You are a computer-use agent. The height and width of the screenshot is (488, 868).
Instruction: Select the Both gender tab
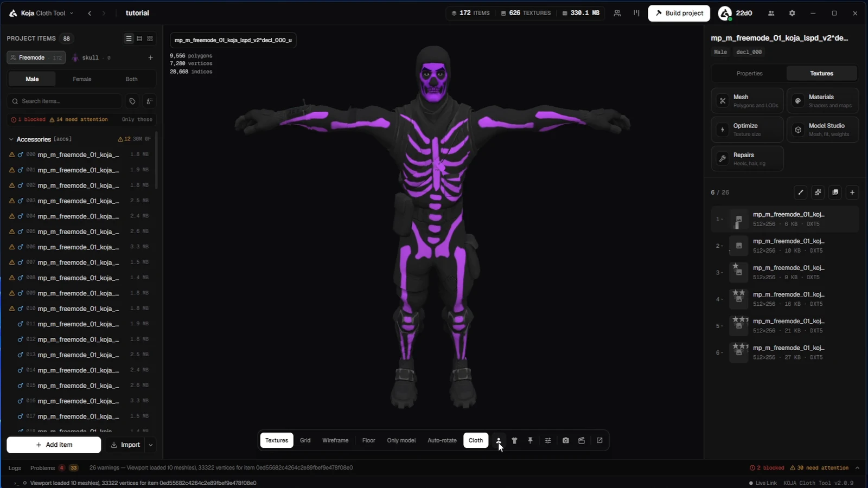(131, 79)
